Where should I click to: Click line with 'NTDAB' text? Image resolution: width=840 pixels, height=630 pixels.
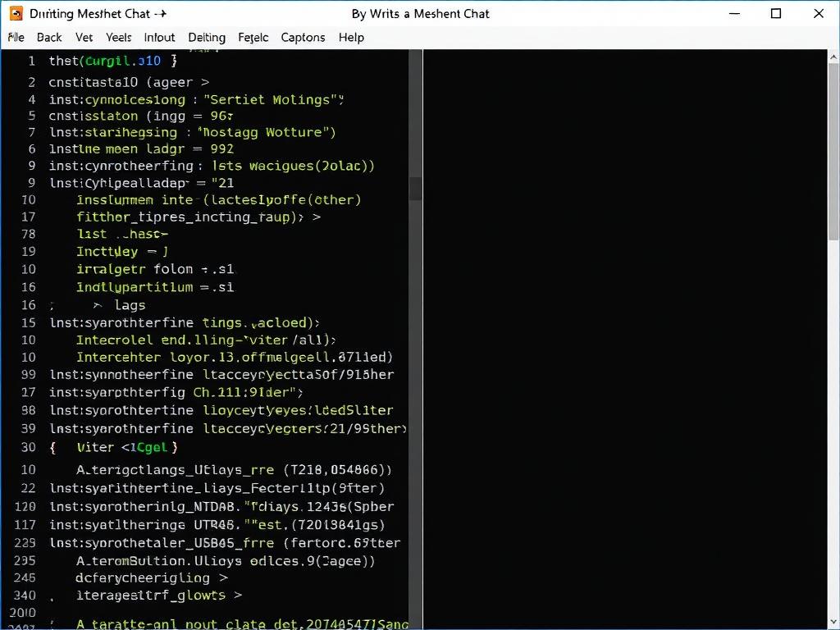pyautogui.click(x=221, y=506)
